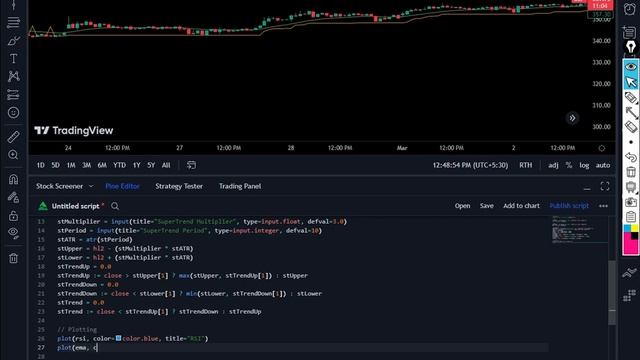This screenshot has width=640, height=360.
Task: Click the clear-all trash in pen toolbar
Action: tap(631, 172)
